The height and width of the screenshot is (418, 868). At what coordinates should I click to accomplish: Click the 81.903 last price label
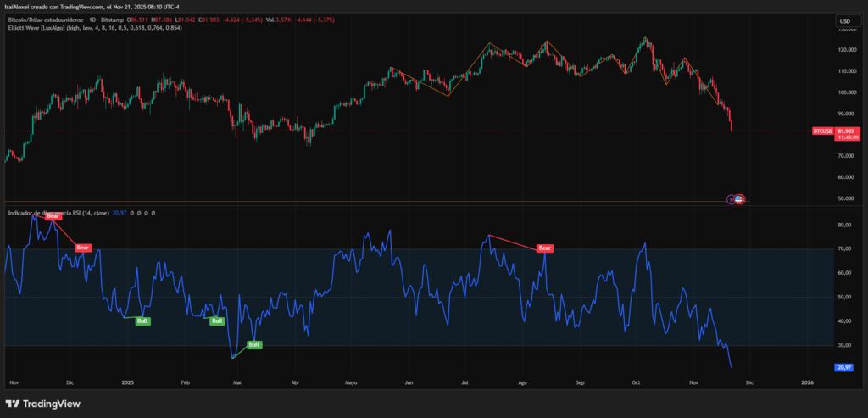click(844, 131)
